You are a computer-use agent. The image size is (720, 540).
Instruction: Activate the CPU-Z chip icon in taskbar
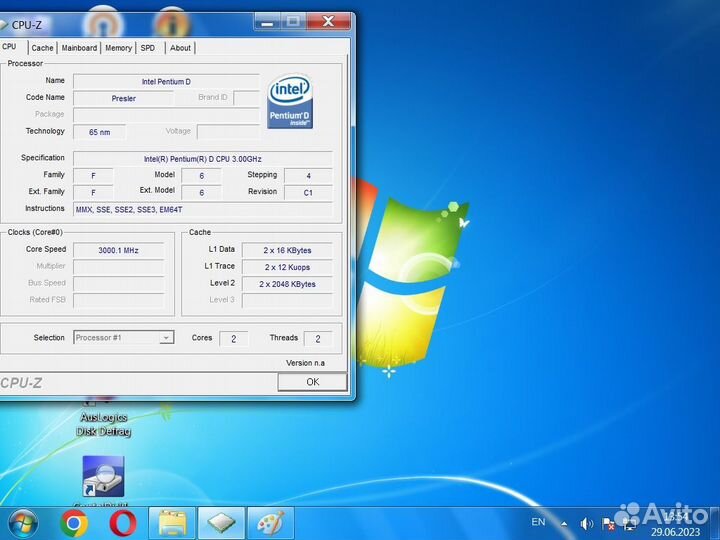222,523
